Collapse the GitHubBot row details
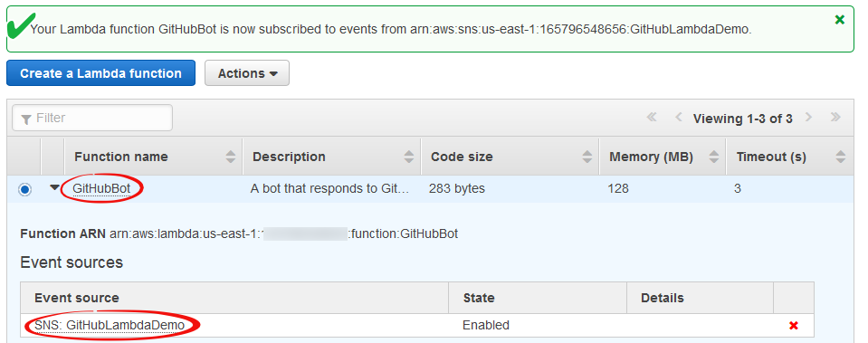 point(53,187)
